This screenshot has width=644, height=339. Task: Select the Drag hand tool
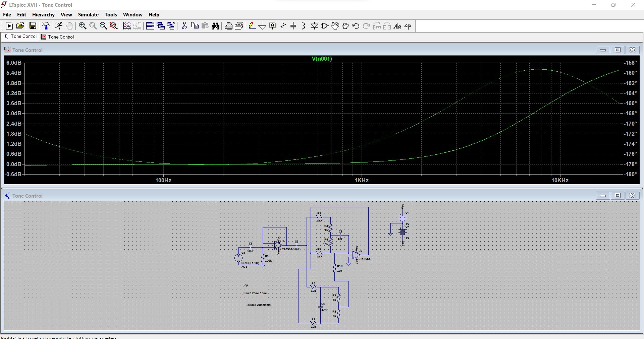pos(345,26)
